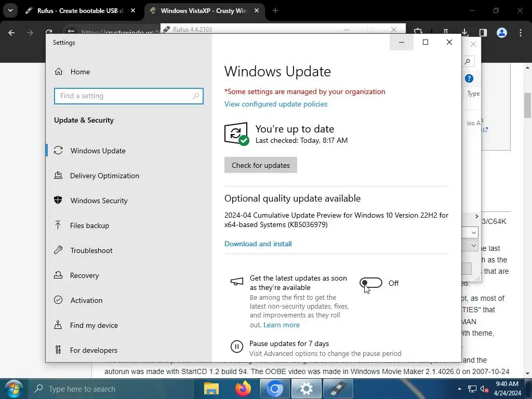Click Pause updates for 7 days text

[x=289, y=344]
